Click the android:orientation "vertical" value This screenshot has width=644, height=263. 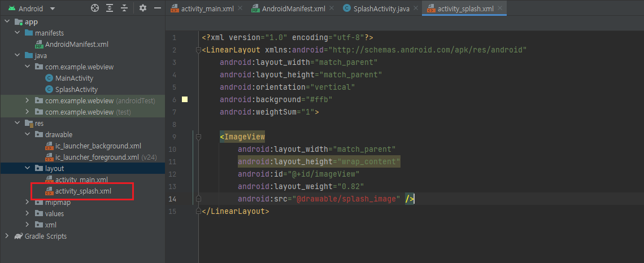(x=333, y=87)
